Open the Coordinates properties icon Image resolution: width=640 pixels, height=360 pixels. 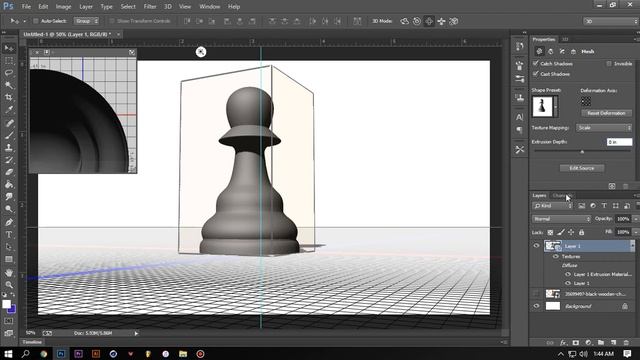pos(573,51)
